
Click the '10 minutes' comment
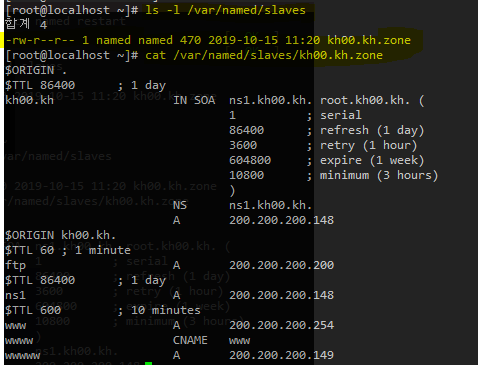166,310
